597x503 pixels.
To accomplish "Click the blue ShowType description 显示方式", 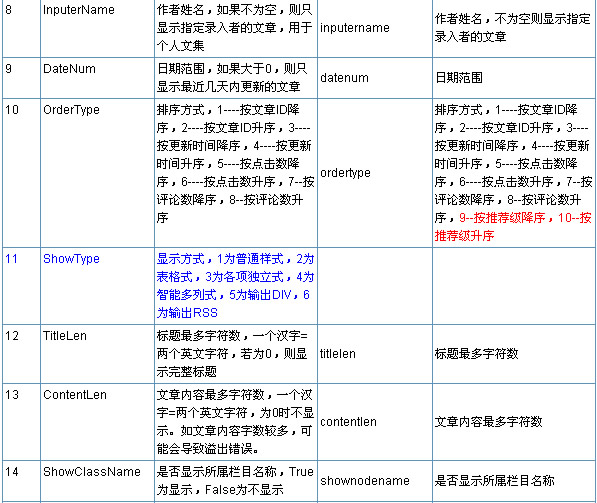I will click(181, 259).
